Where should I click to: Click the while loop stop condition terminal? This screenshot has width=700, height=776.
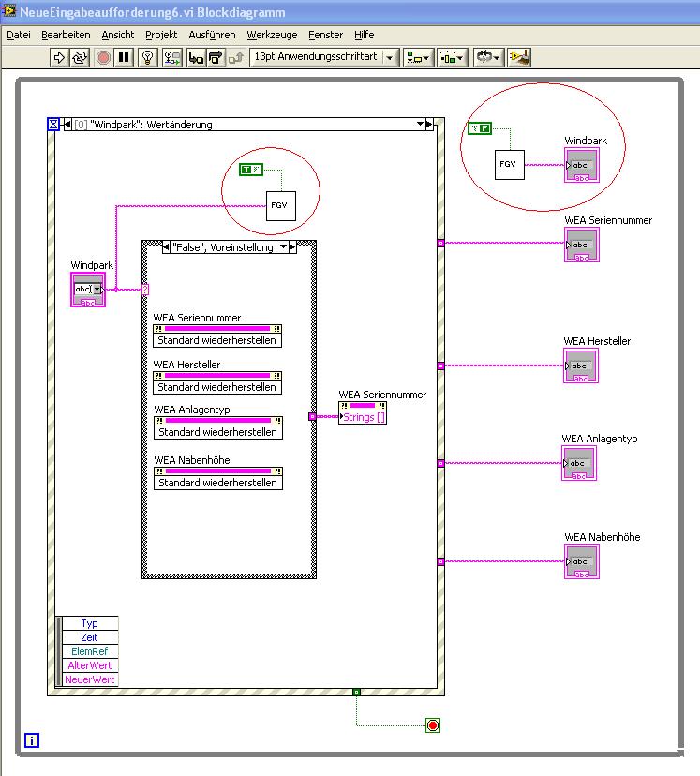[433, 725]
